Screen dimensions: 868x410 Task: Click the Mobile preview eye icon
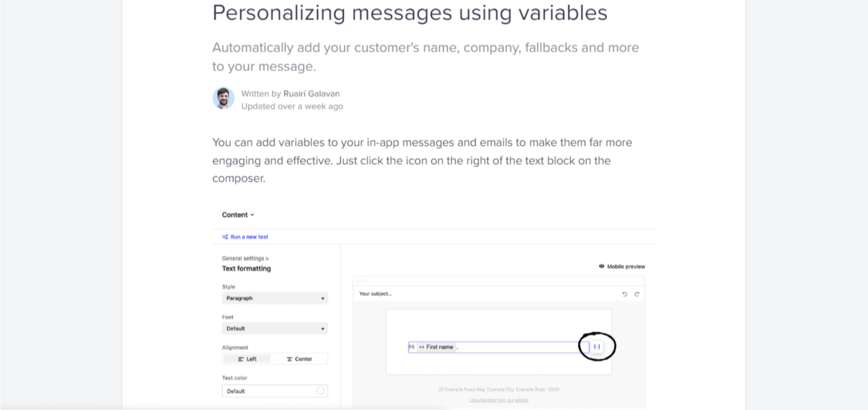(602, 266)
